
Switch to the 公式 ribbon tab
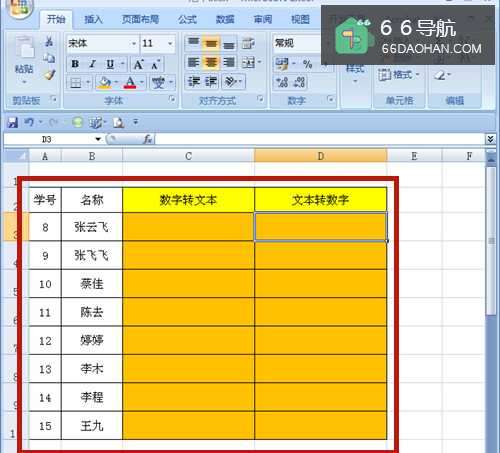[187, 19]
